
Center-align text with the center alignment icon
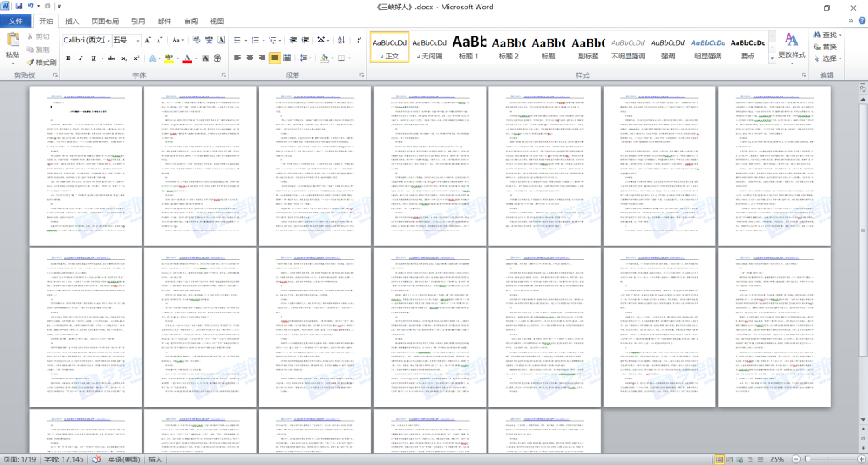[x=250, y=58]
